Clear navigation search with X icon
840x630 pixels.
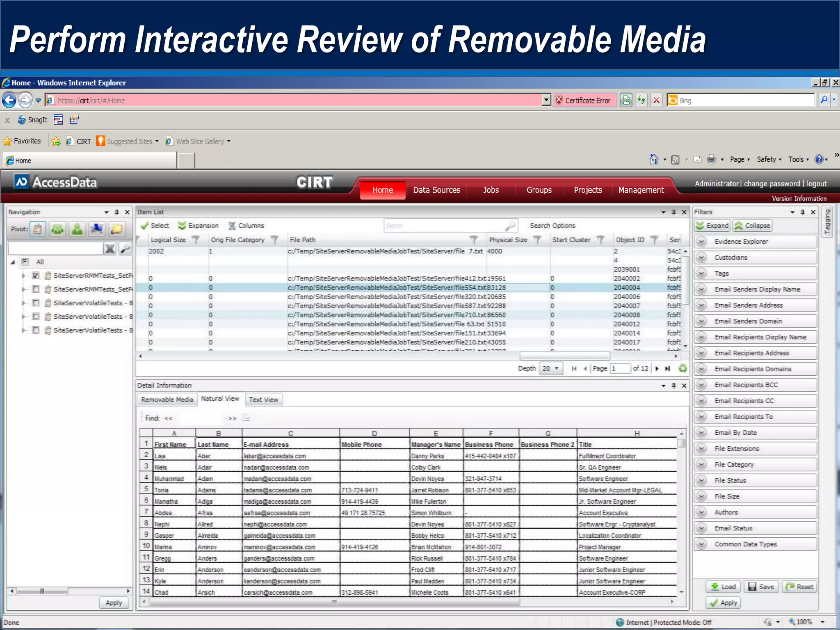[110, 249]
